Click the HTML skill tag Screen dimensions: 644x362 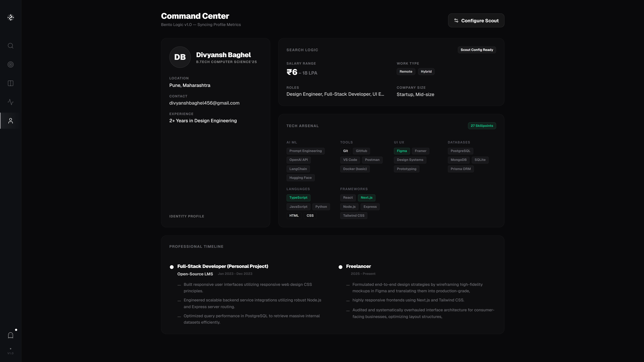(294, 216)
